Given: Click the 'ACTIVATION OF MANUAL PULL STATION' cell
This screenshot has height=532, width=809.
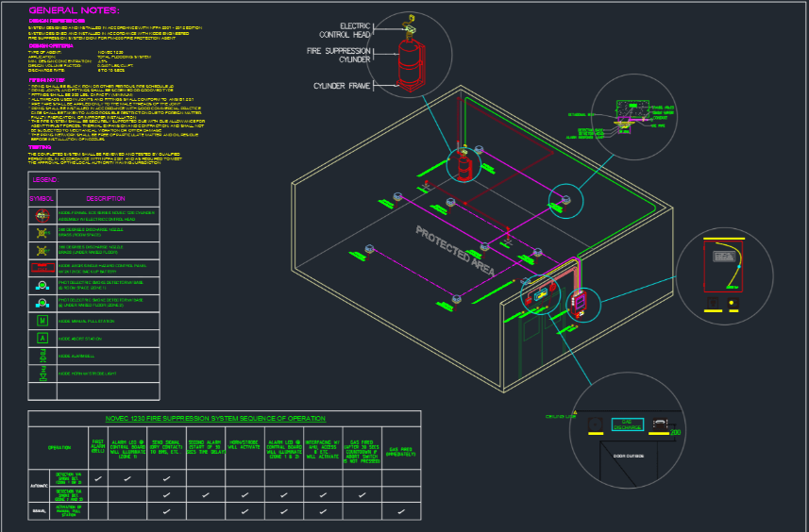Looking at the screenshot, I should point(69,511).
